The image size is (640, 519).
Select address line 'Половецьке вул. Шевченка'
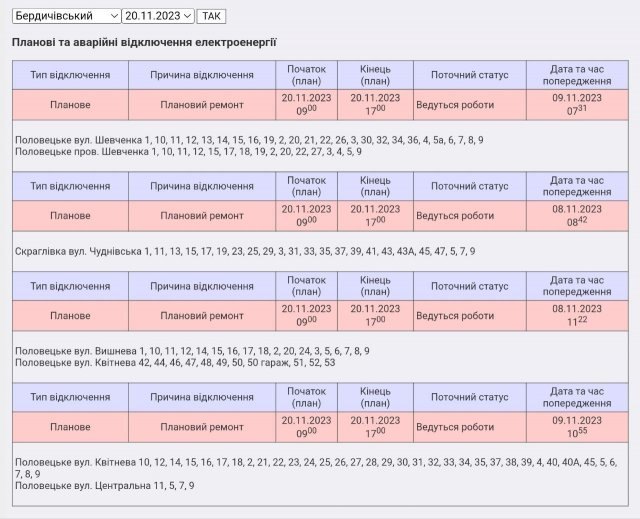(249, 140)
